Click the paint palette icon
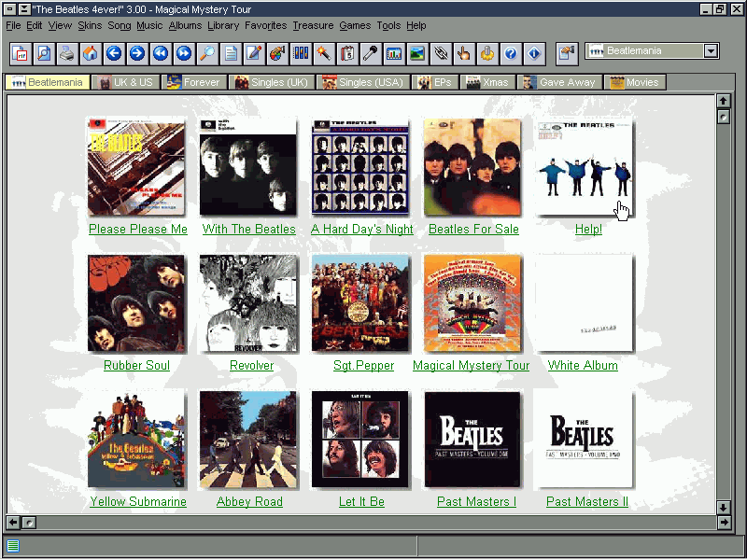Viewport: 747px width, 560px height. coord(277,53)
